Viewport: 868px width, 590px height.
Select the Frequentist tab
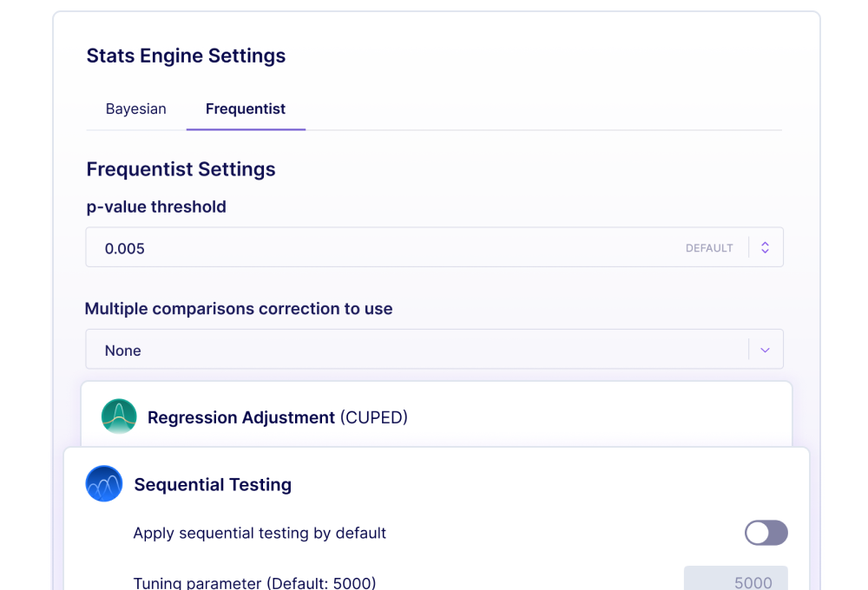pos(246,108)
